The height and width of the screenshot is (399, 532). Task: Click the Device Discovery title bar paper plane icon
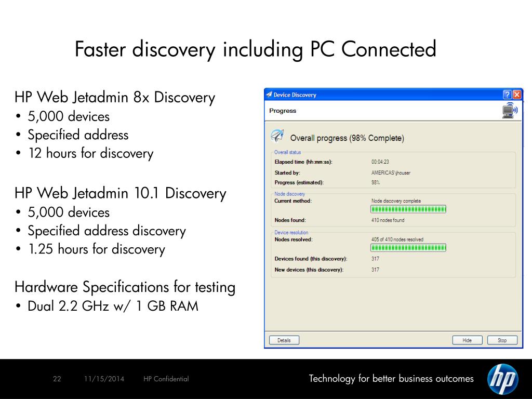269,95
